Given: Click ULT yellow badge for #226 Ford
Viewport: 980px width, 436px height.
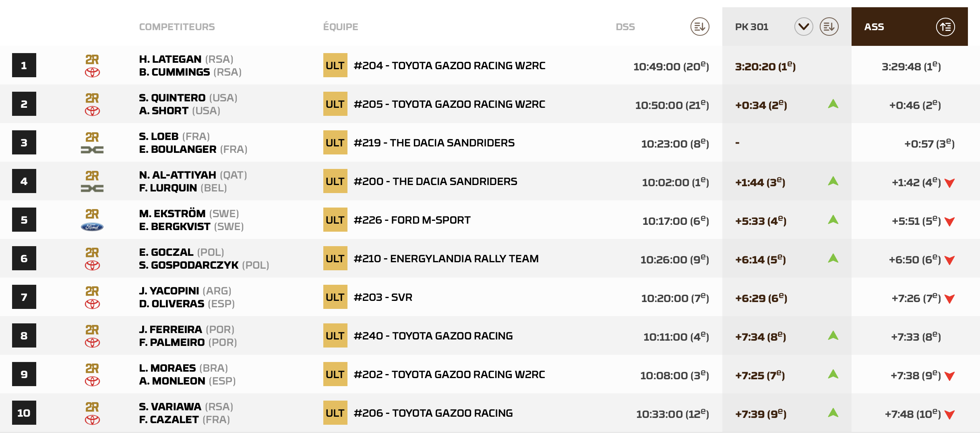Looking at the screenshot, I should tap(335, 220).
